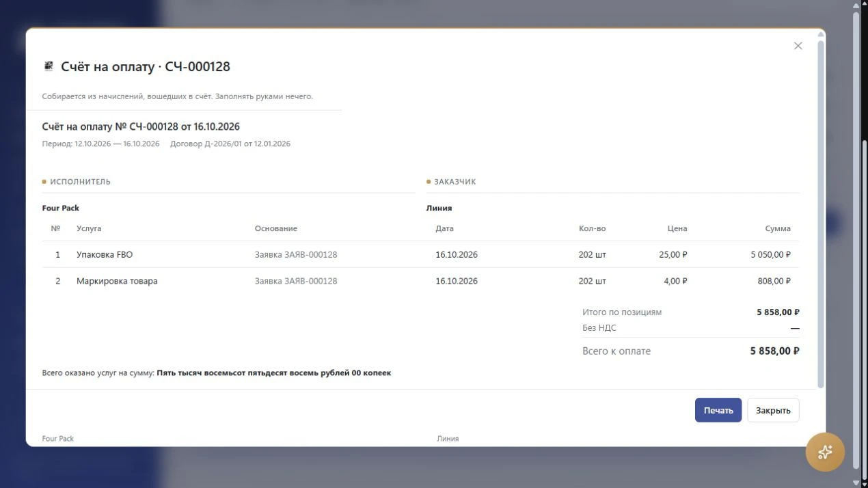The height and width of the screenshot is (488, 868).
Task: Click the price "25,00 ₽"
Action: click(x=673, y=254)
